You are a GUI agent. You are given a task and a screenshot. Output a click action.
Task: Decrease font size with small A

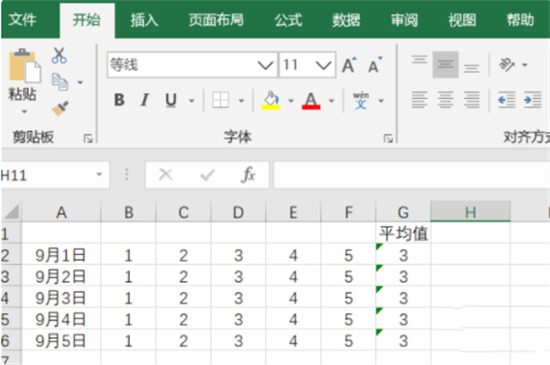(x=375, y=65)
